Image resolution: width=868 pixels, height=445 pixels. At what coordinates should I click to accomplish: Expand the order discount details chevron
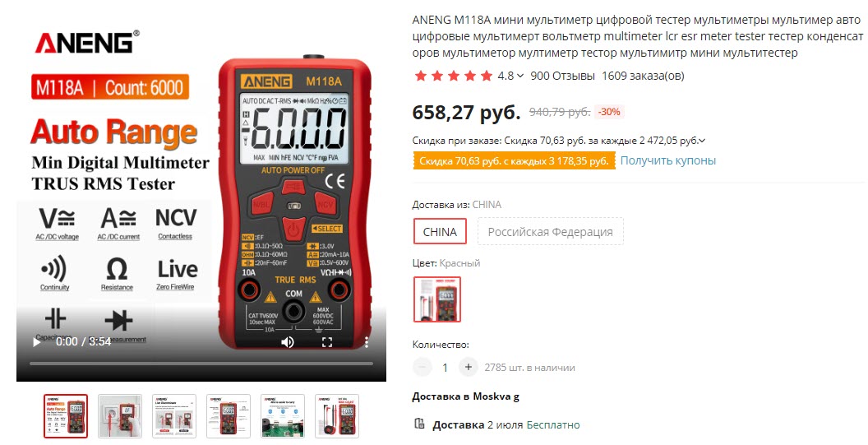click(x=703, y=141)
